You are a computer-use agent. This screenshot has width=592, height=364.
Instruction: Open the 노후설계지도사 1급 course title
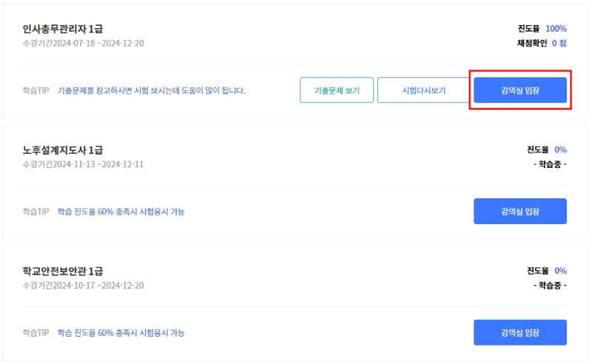pos(63,150)
